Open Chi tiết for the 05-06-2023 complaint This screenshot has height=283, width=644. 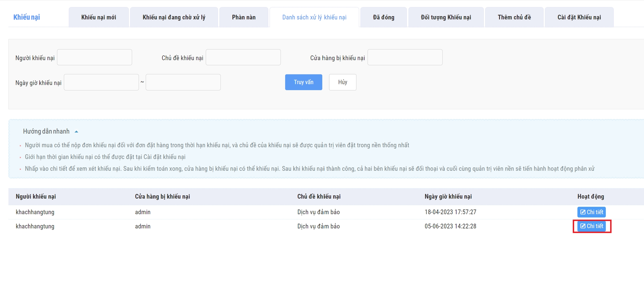pyautogui.click(x=591, y=226)
